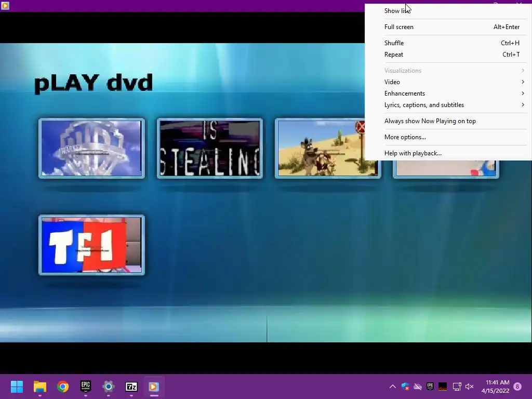Open 7-Zip from the taskbar

(131, 387)
